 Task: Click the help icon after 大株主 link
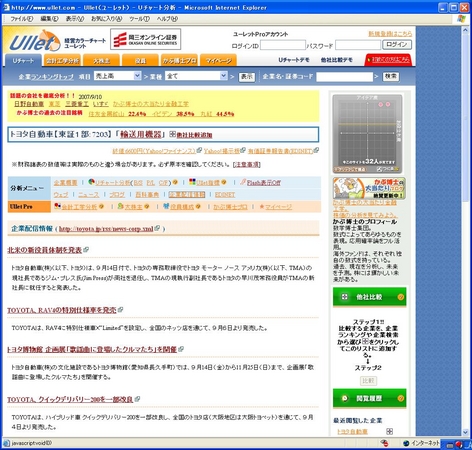[146, 207]
